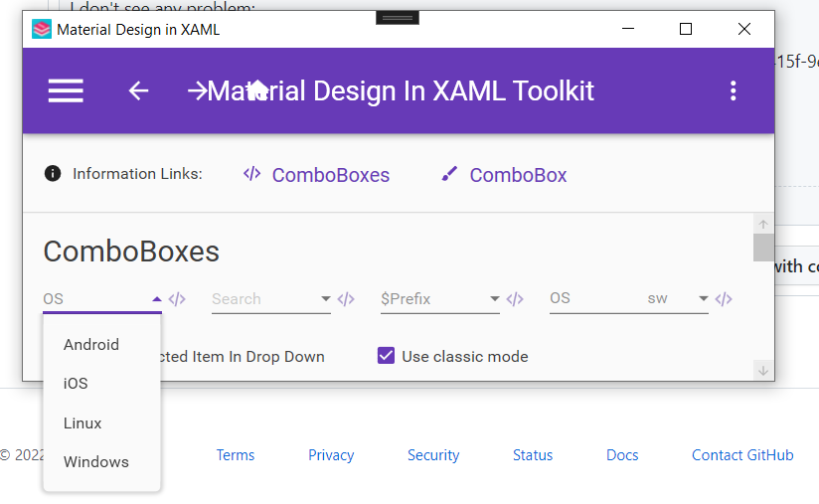
Task: Close the Material Design in XAML window
Action: click(743, 29)
